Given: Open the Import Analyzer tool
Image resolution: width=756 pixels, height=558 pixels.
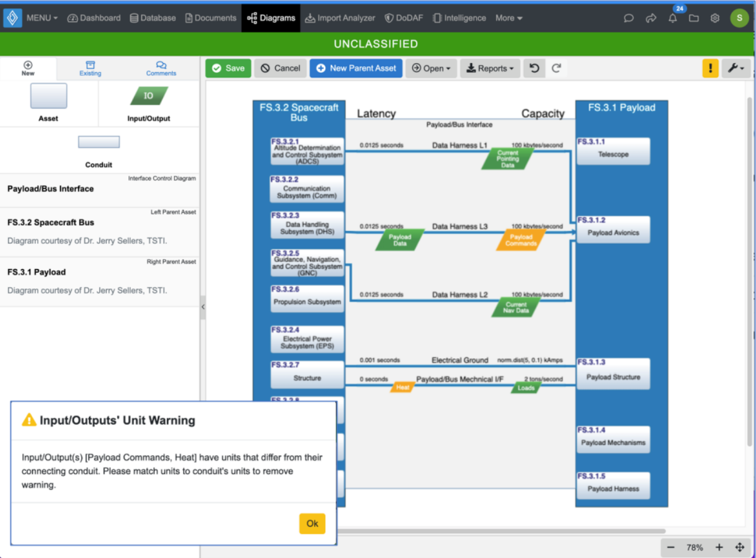Looking at the screenshot, I should click(340, 18).
